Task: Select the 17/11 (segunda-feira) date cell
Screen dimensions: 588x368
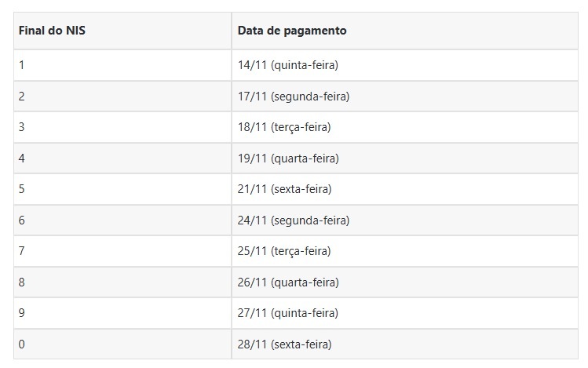Action: [294, 97]
